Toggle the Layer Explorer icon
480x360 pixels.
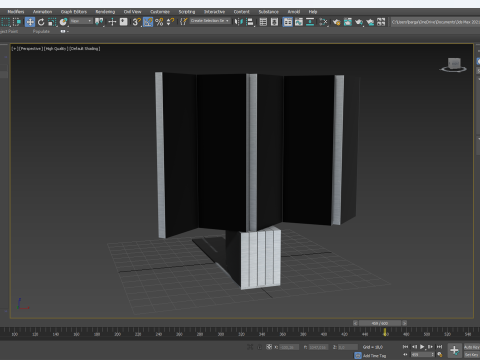pyautogui.click(x=274, y=22)
